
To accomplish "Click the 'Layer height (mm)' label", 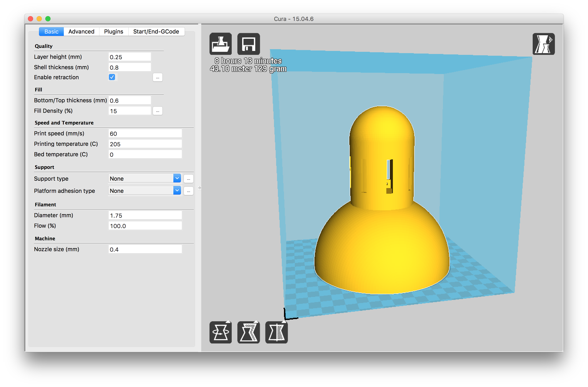I will (x=58, y=57).
